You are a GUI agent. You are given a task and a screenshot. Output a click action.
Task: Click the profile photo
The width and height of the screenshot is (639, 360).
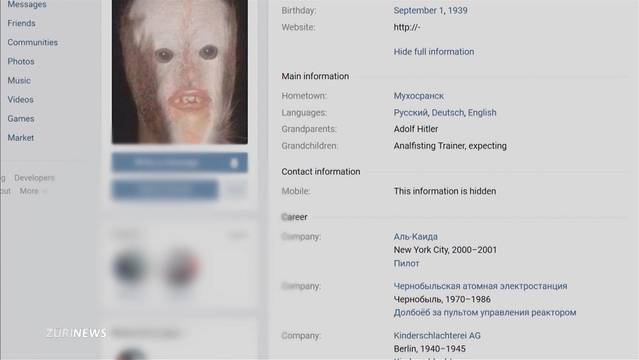tap(180, 72)
